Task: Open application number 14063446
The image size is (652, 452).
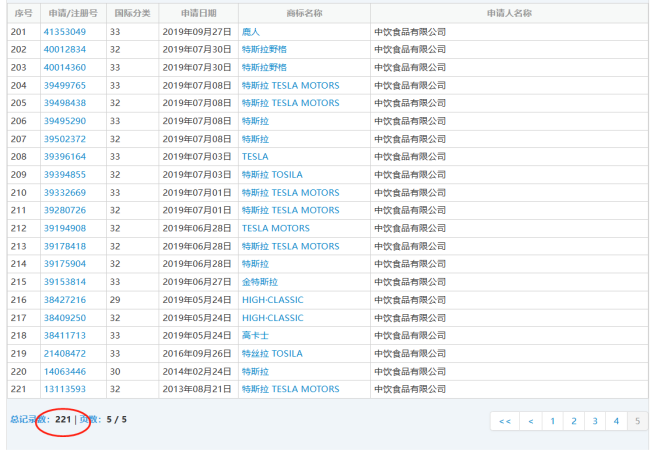Action: tap(65, 371)
